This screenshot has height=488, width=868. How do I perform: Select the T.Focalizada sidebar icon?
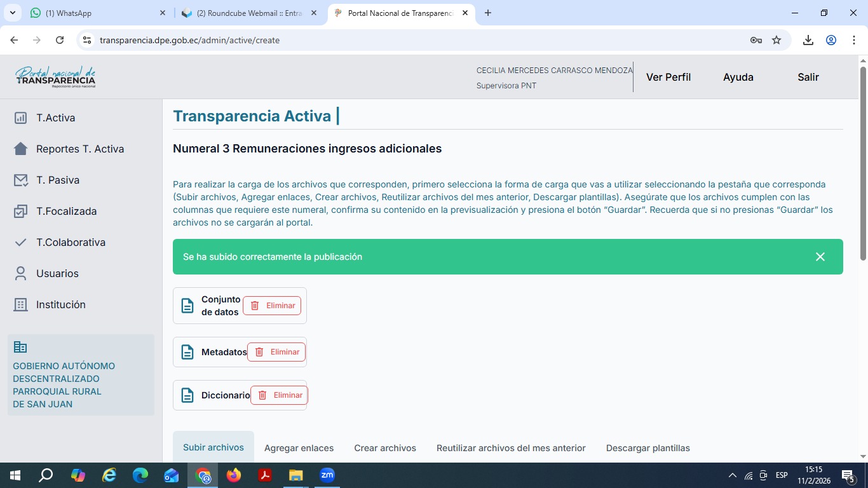pos(20,212)
